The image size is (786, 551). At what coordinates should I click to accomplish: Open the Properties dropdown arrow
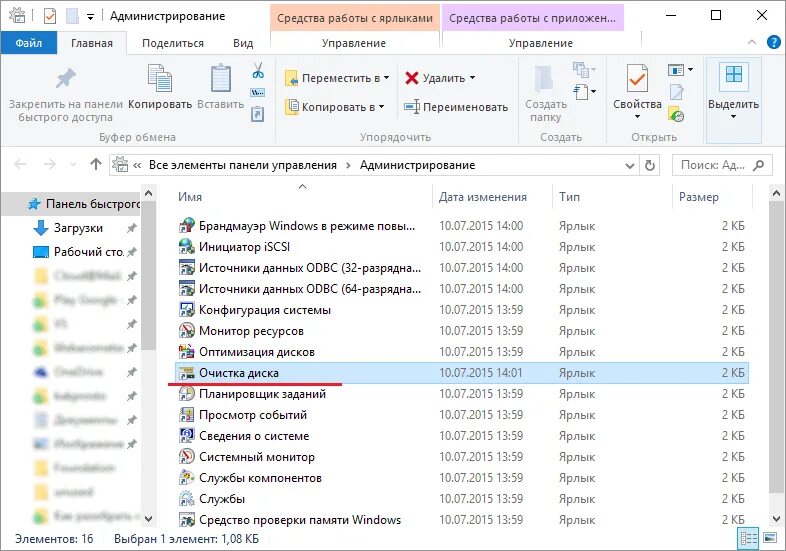pyautogui.click(x=637, y=117)
